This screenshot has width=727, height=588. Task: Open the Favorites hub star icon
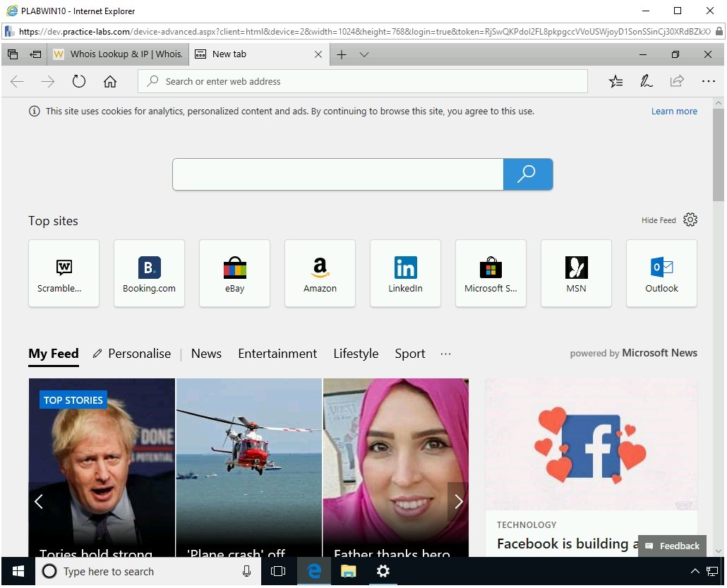(x=615, y=81)
